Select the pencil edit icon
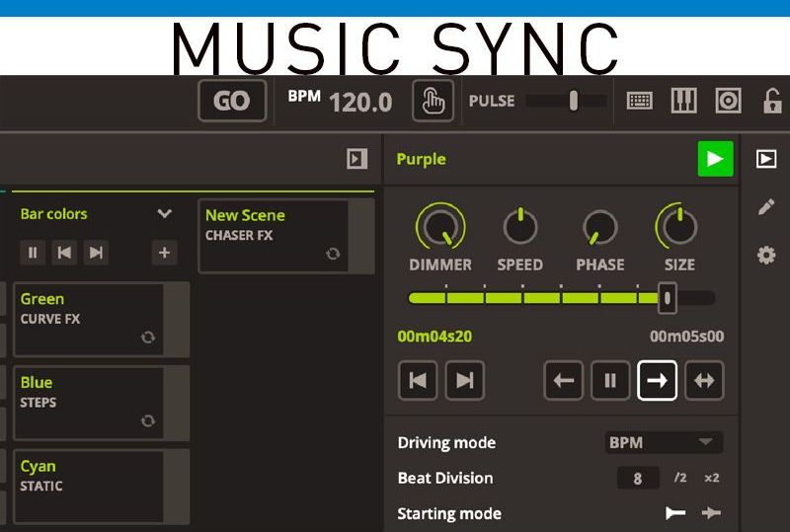The height and width of the screenshot is (532, 790). point(766,206)
